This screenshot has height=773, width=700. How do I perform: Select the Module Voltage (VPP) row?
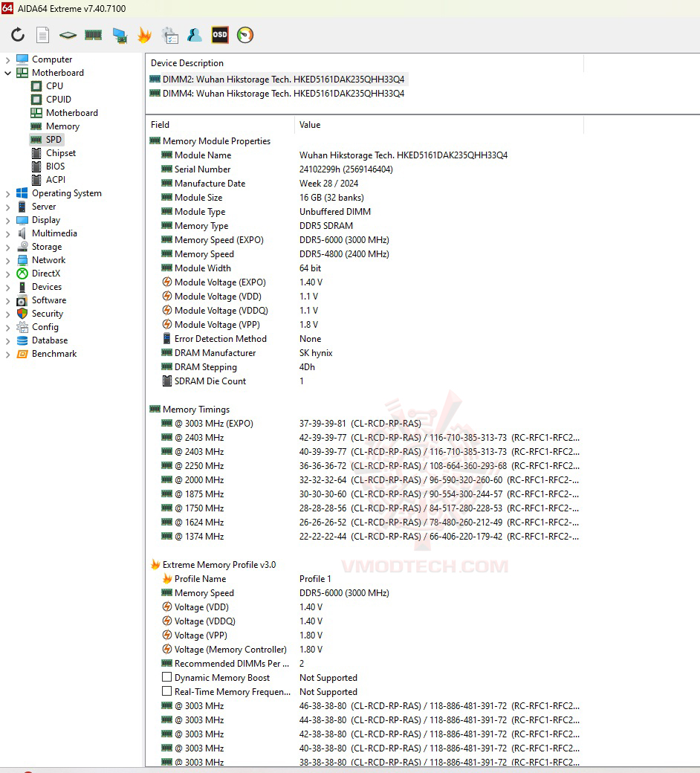click(x=239, y=324)
